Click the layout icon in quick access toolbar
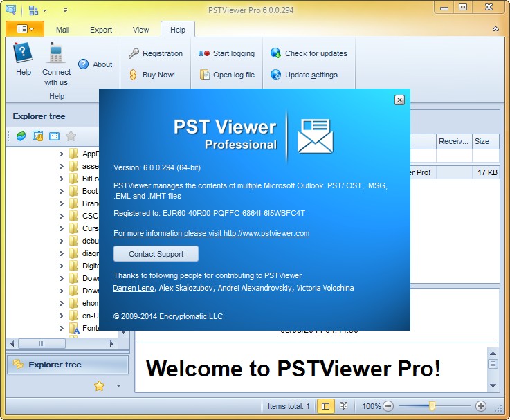The image size is (510, 420). click(x=33, y=10)
